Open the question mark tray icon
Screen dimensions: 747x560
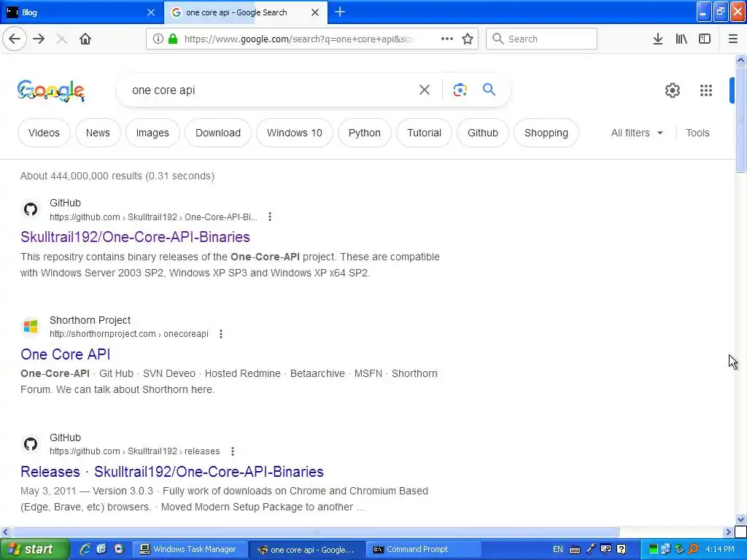tap(622, 549)
